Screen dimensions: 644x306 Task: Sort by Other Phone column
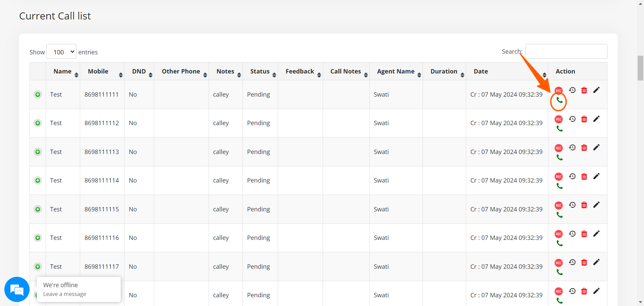click(181, 71)
